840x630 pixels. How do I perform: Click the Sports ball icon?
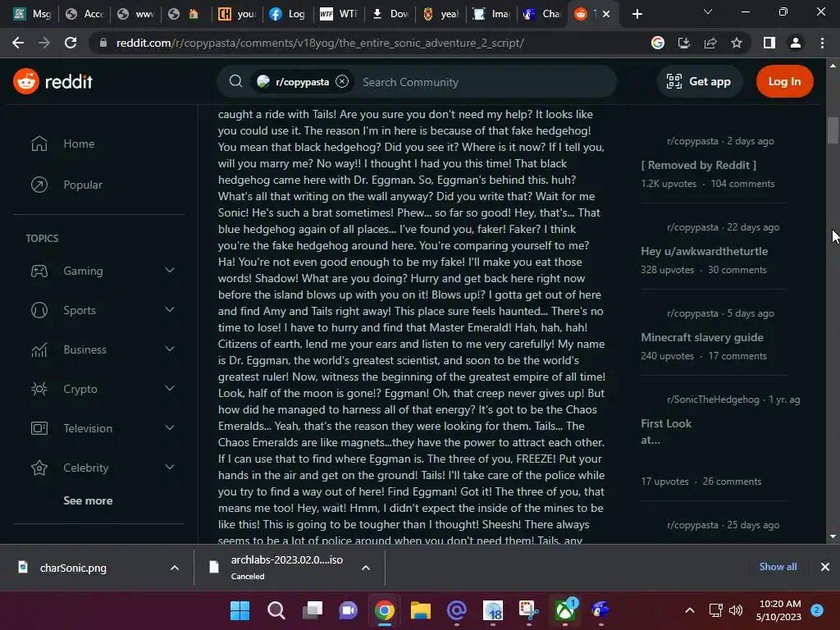point(39,310)
